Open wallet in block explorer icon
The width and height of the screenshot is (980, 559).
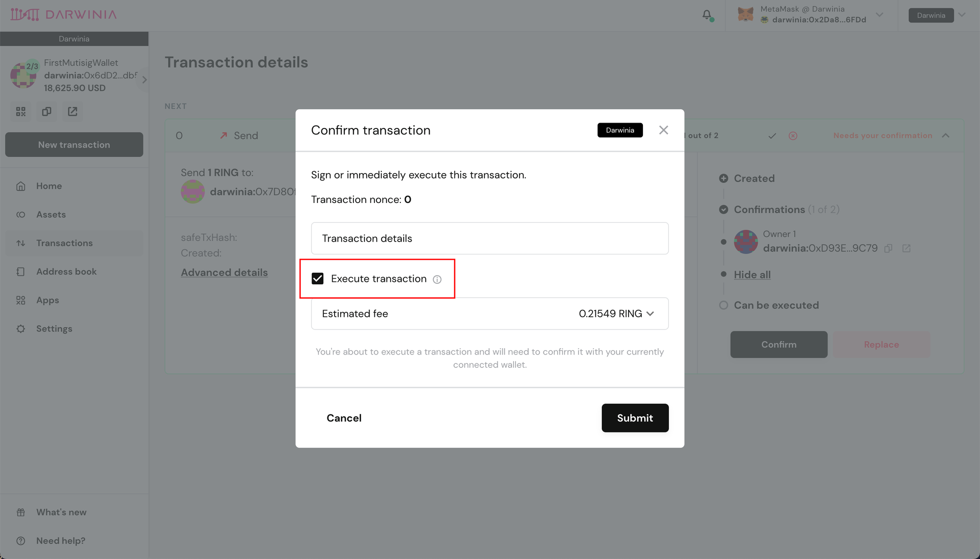tap(73, 112)
